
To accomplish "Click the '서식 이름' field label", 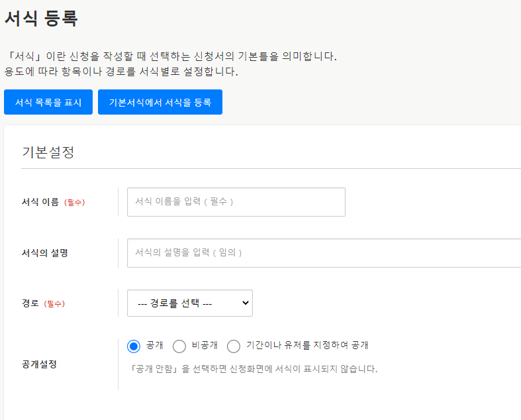I will point(40,202).
